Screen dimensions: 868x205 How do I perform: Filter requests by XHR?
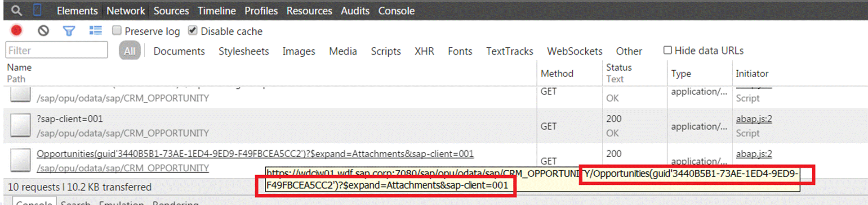pos(424,51)
